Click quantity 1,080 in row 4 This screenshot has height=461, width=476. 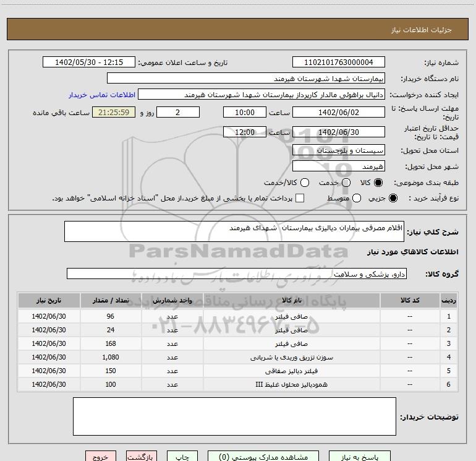coord(111,358)
